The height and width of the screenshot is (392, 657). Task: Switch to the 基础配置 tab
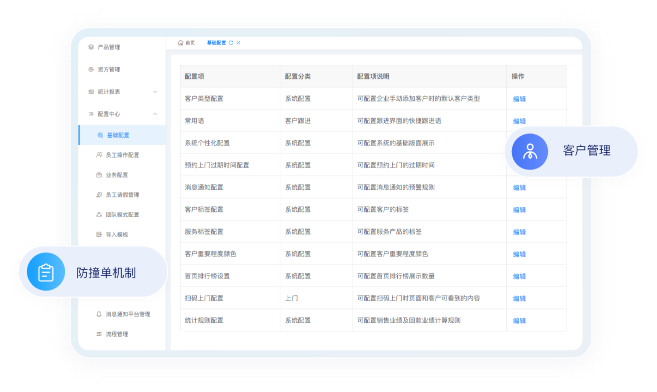[216, 43]
